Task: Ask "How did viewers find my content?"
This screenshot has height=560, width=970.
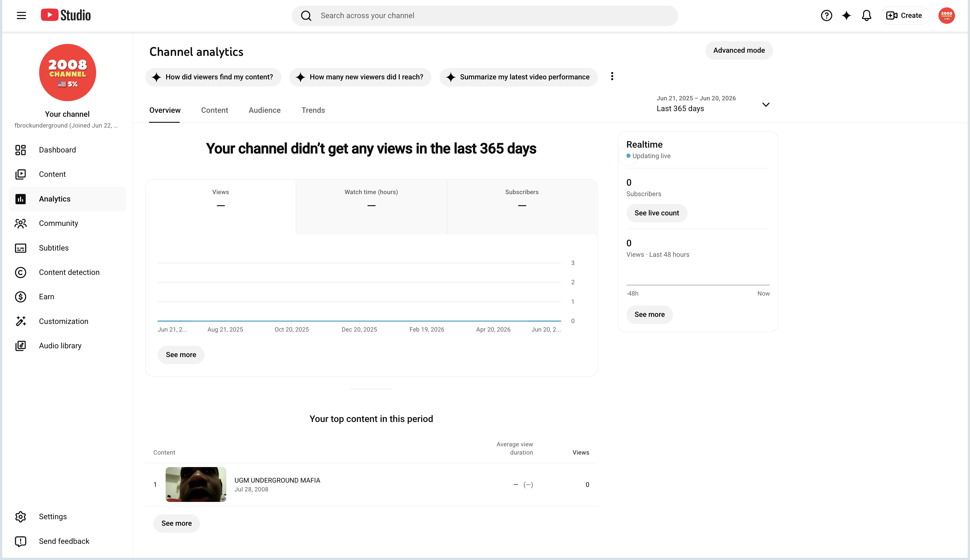Action: pos(213,77)
